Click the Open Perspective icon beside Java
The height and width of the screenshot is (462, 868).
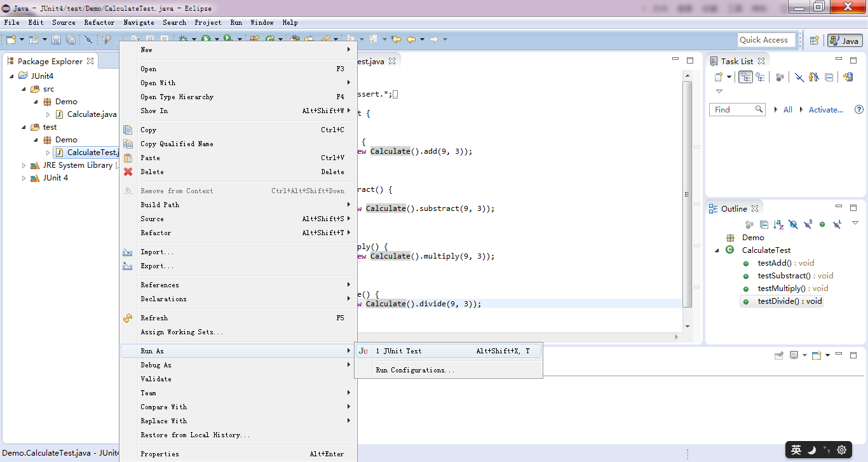coord(814,40)
